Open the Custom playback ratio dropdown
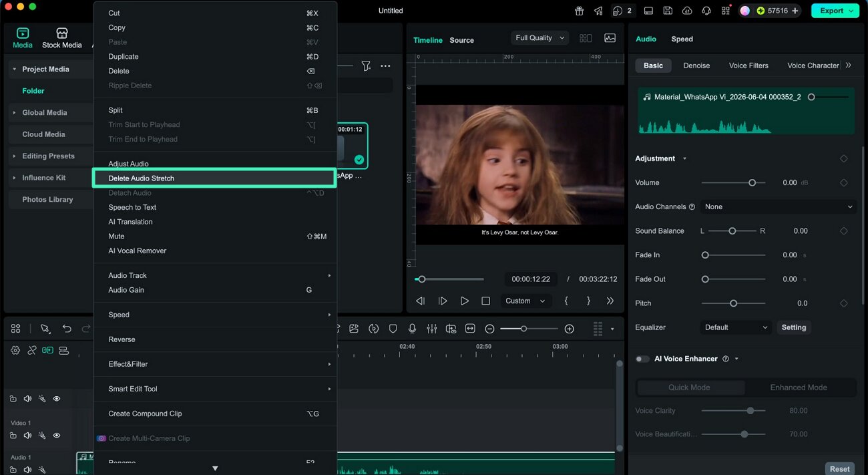The image size is (868, 475). [526, 301]
